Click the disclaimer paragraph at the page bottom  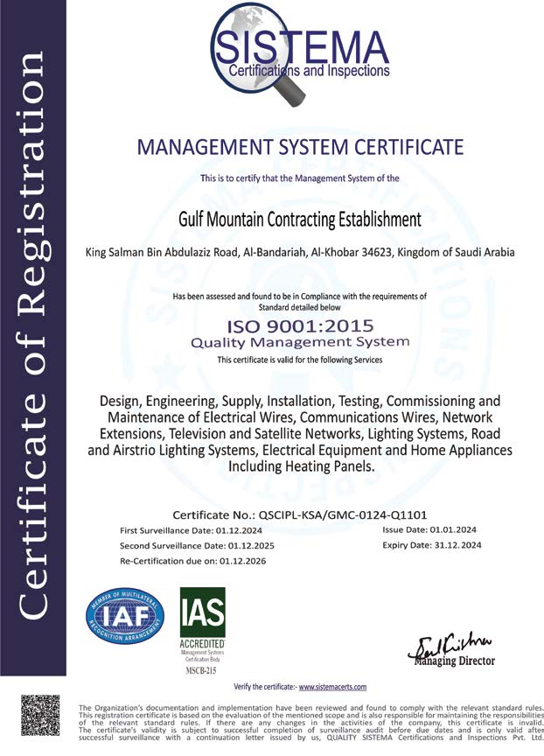[310, 722]
